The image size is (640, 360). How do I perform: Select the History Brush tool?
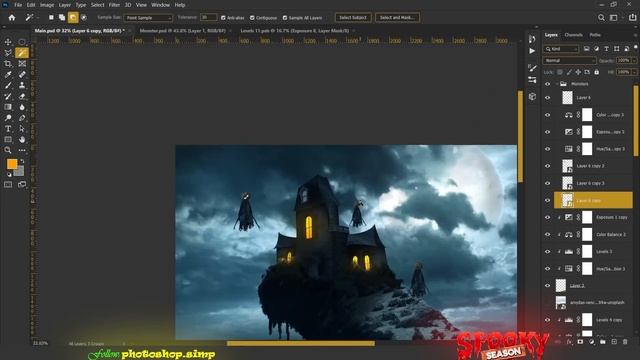[8, 96]
